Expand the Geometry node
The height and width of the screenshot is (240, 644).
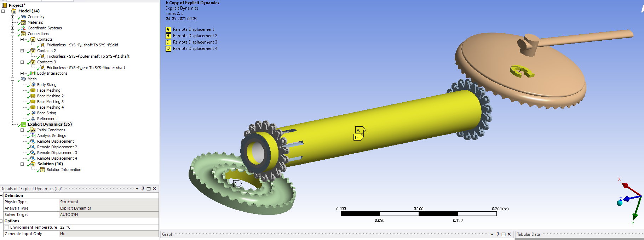13,17
